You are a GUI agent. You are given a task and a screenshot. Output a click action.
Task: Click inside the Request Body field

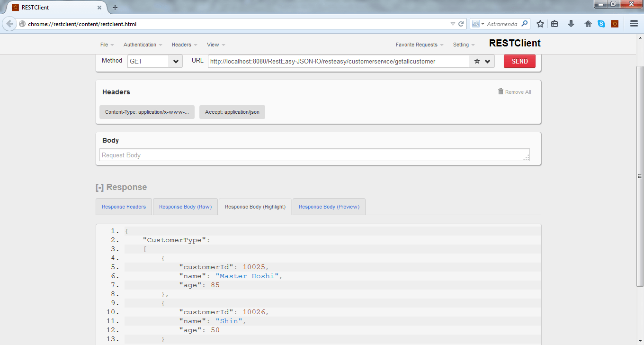pos(315,155)
